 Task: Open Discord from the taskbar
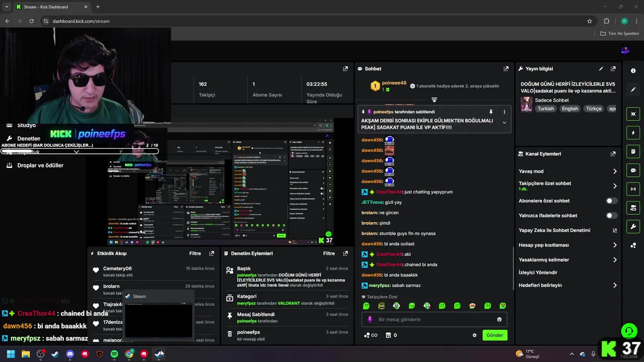[70, 354]
